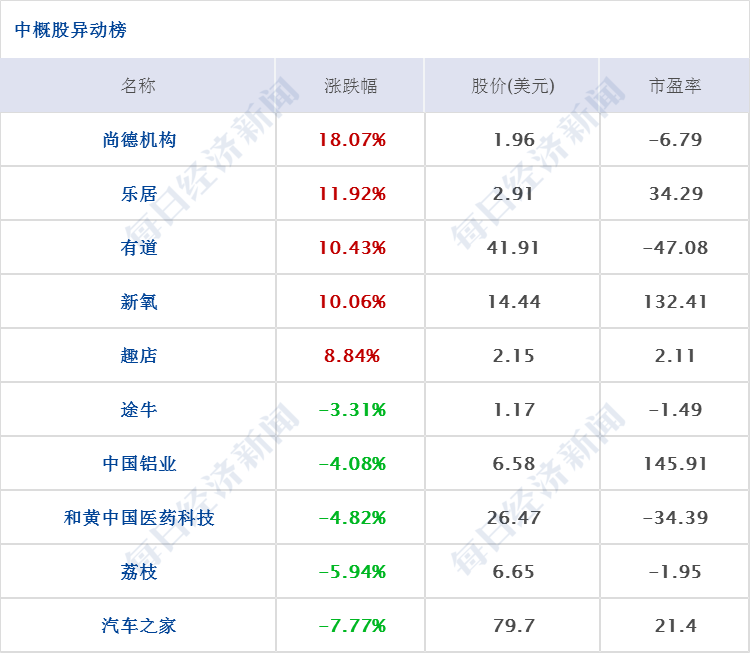Open the 乐居 stock link
The width and height of the screenshot is (750, 653).
(x=139, y=194)
